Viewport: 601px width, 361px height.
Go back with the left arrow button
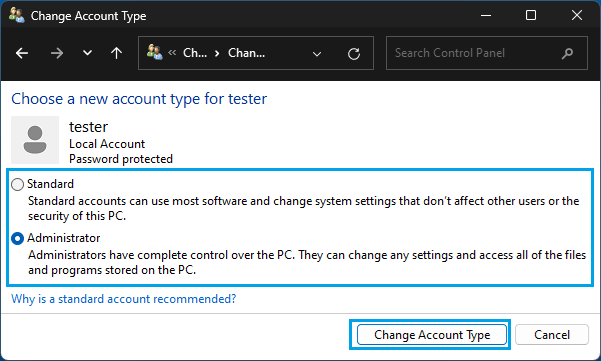22,53
